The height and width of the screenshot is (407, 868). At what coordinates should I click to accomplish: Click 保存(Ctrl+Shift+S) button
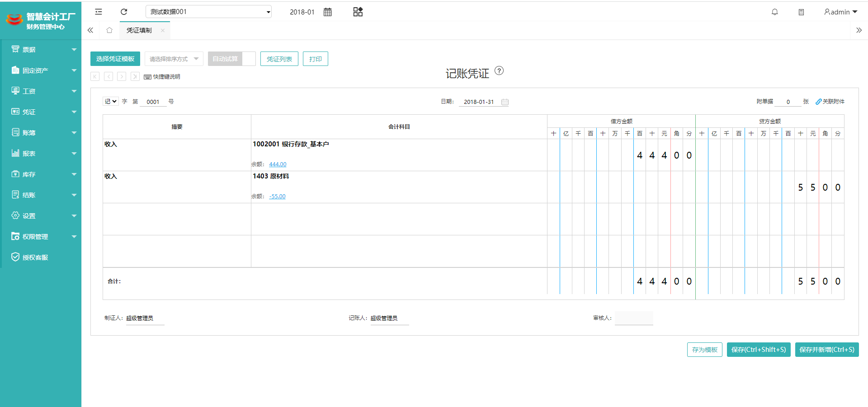(759, 350)
